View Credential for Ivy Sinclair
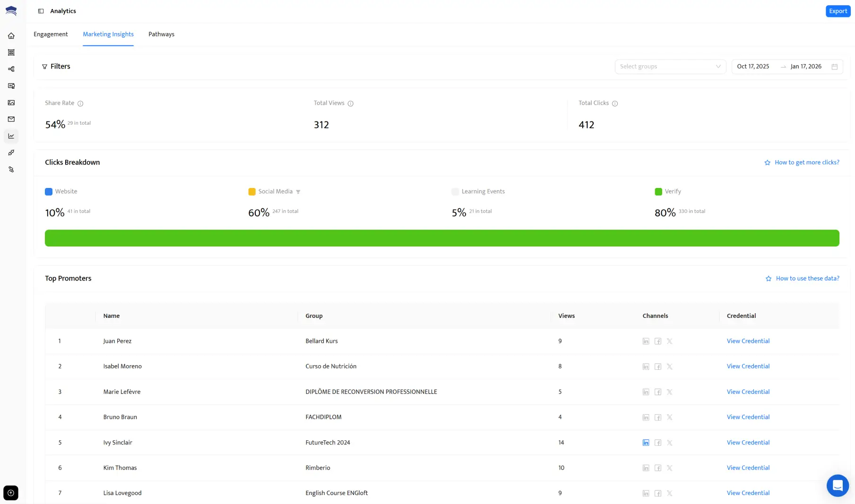This screenshot has height=504, width=855. (x=748, y=443)
